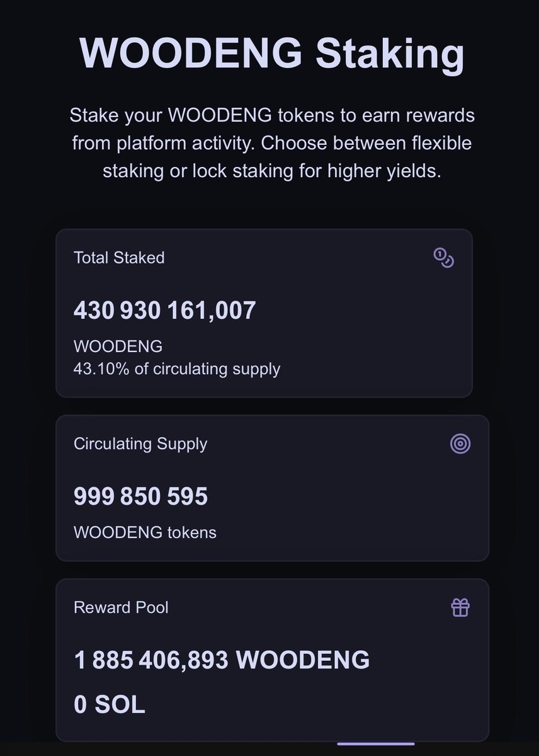Click the Total Staked label
The image size is (539, 756).
(119, 258)
